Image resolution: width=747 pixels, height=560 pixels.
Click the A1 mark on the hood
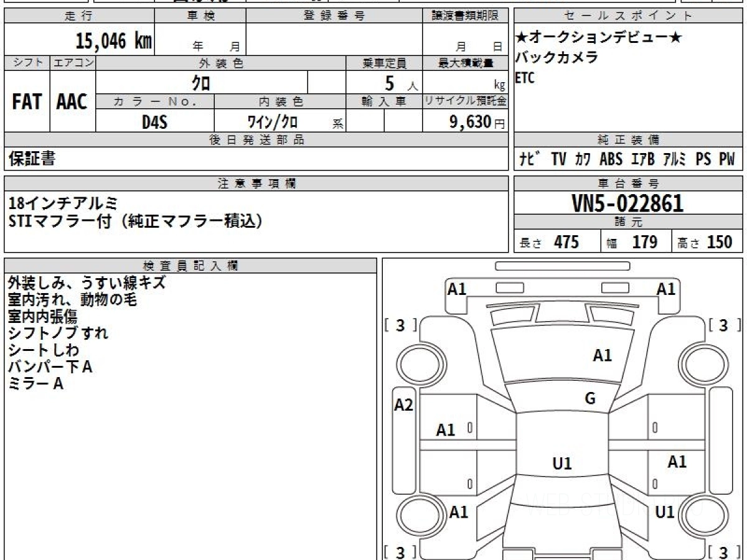click(x=602, y=356)
